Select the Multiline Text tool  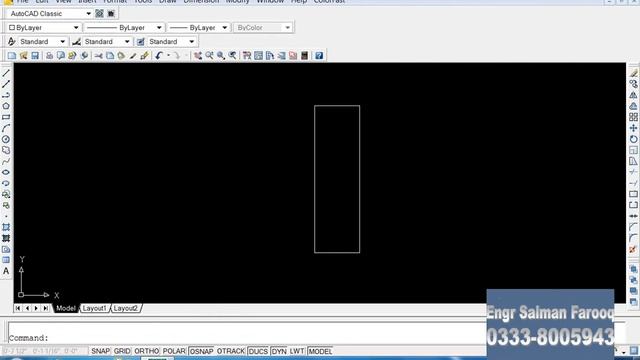(6, 271)
